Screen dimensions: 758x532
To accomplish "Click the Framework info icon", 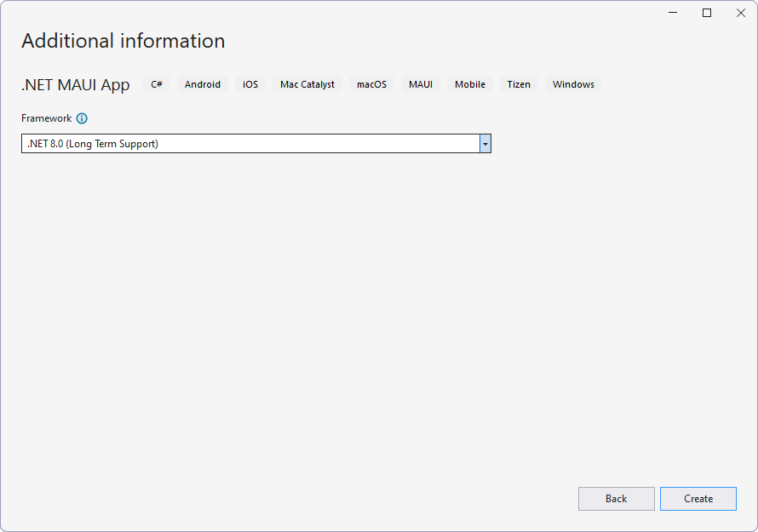I will pos(82,119).
